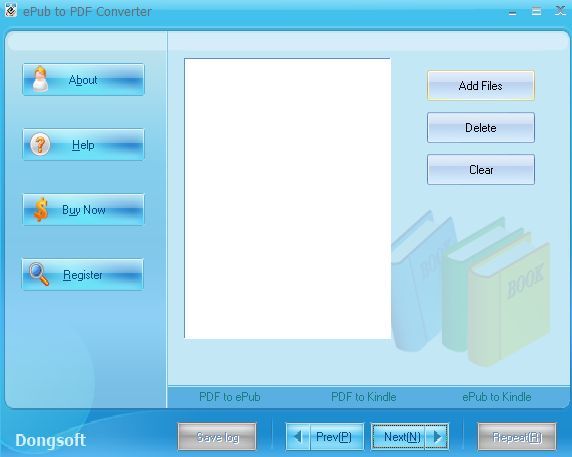This screenshot has height=457, width=572.
Task: Select the Buy Now button
Action: tap(84, 209)
